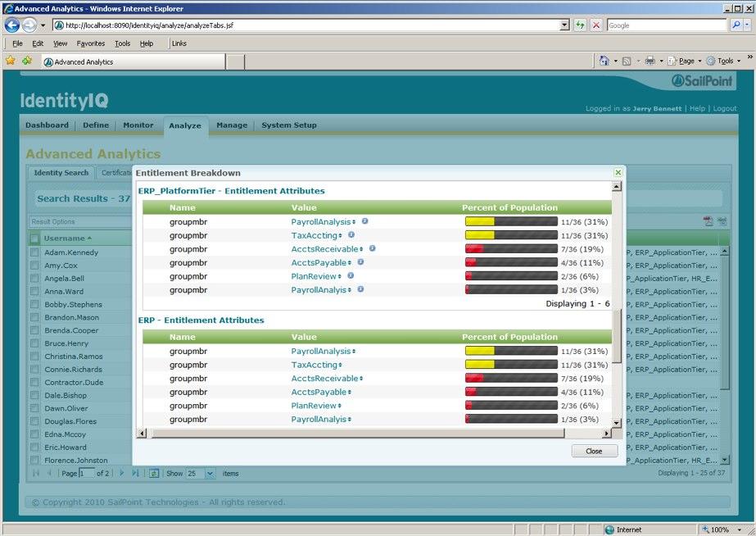
Task: Open search provider dropdown arrow
Action: click(747, 25)
